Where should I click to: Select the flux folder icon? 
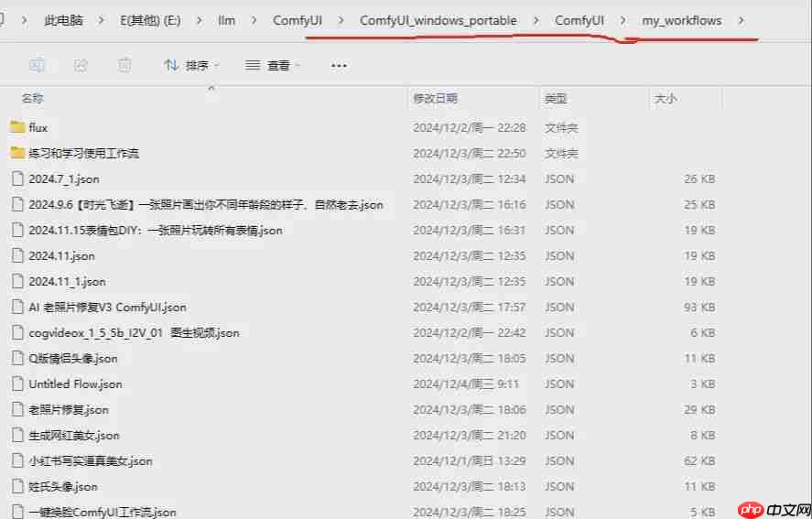click(x=17, y=127)
